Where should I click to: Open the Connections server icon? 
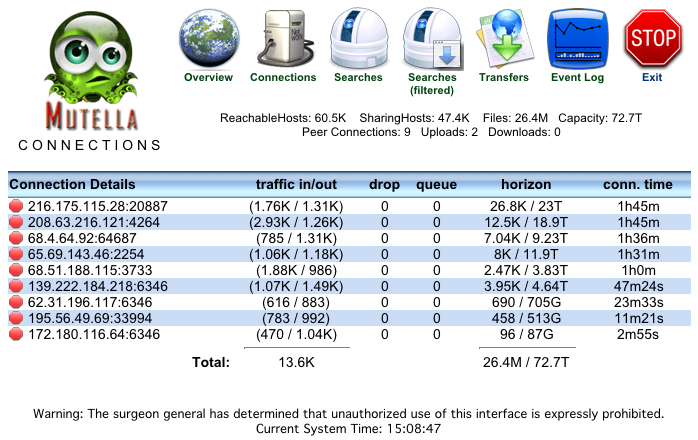[x=282, y=38]
